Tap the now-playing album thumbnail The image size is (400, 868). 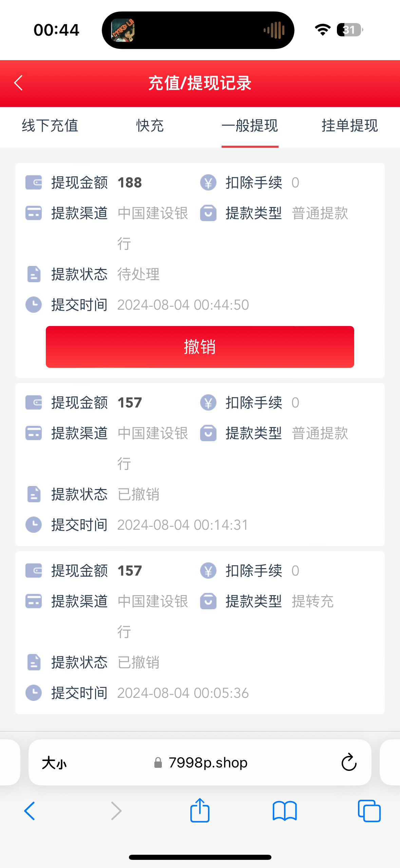[123, 30]
